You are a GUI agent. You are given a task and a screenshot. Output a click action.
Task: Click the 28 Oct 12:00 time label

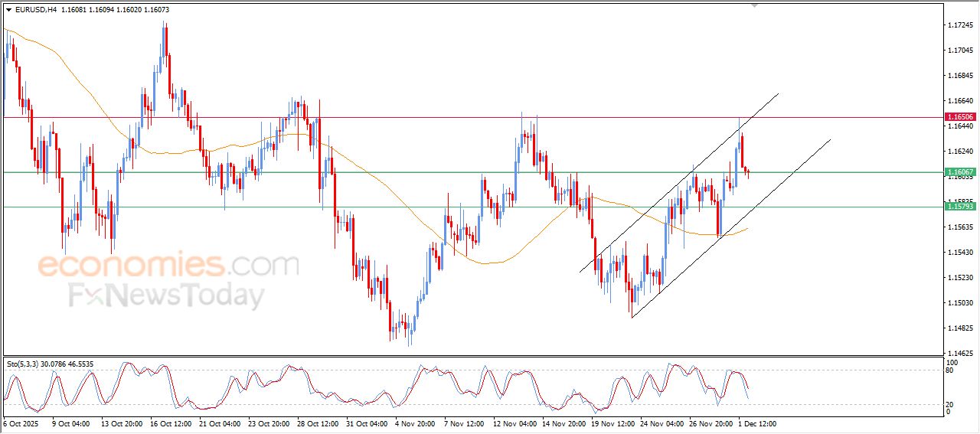pos(318,423)
